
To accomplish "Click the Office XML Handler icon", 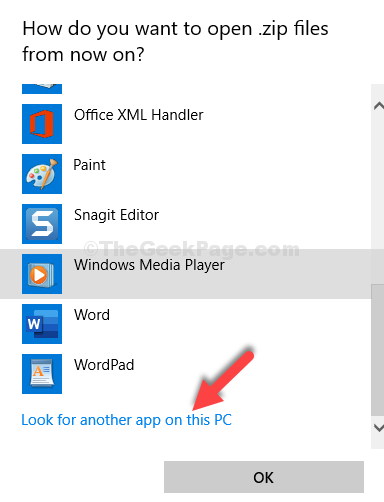I will (x=42, y=124).
